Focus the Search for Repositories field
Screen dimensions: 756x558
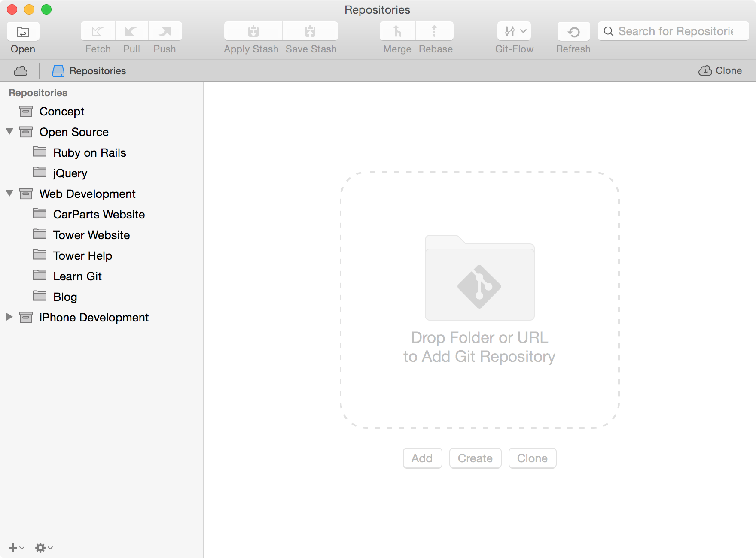tap(674, 31)
